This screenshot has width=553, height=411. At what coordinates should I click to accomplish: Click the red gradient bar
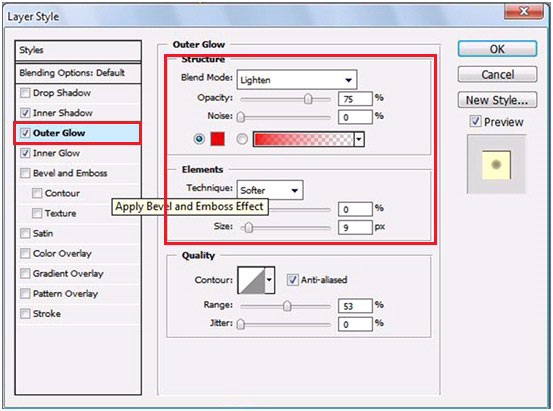[303, 139]
